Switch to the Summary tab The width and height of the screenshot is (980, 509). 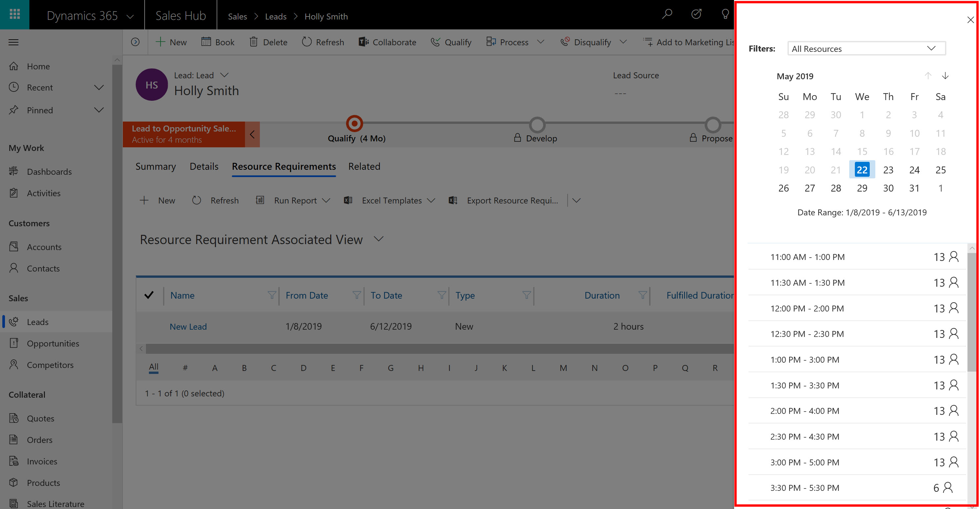[156, 166]
